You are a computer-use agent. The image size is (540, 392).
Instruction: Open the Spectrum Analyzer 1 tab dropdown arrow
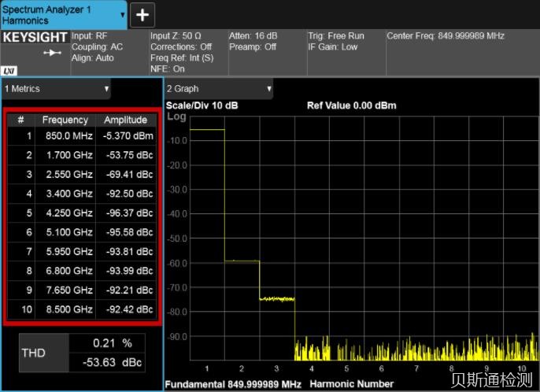[122, 14]
